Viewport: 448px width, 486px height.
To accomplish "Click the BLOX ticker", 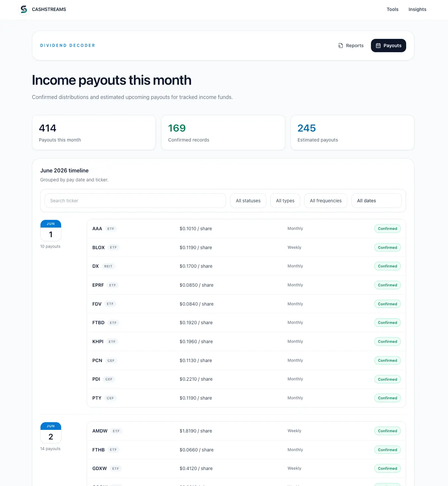I will (x=98, y=247).
